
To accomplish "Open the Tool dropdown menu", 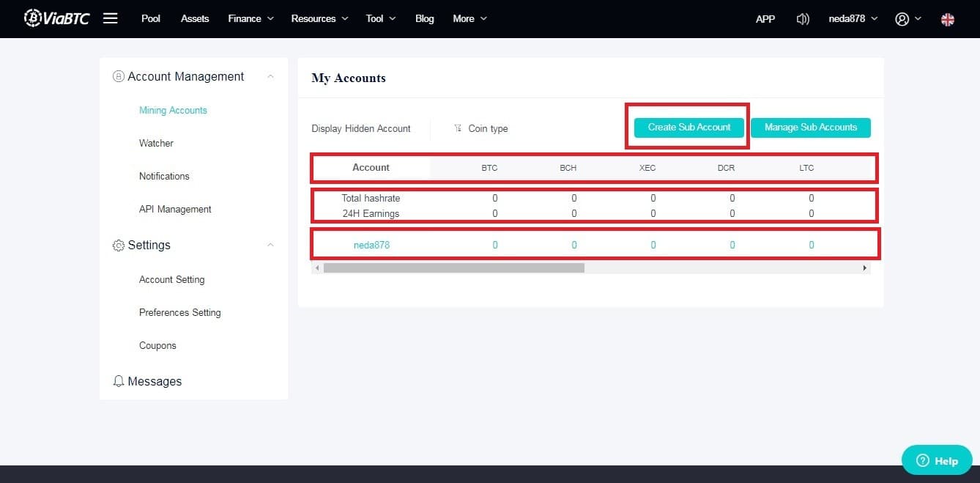I will pos(381,18).
